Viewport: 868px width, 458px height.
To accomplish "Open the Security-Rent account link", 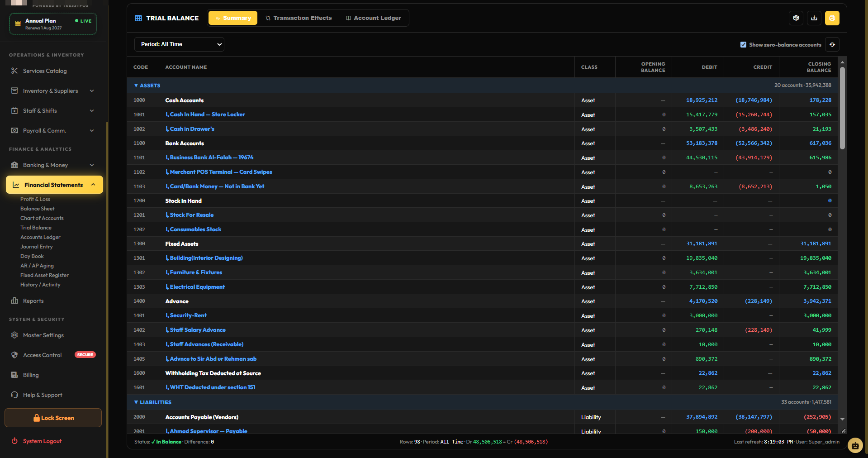I will pos(188,315).
